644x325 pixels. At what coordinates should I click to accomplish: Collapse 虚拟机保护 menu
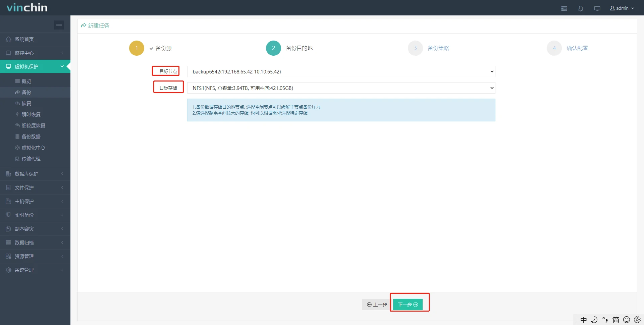tap(35, 66)
